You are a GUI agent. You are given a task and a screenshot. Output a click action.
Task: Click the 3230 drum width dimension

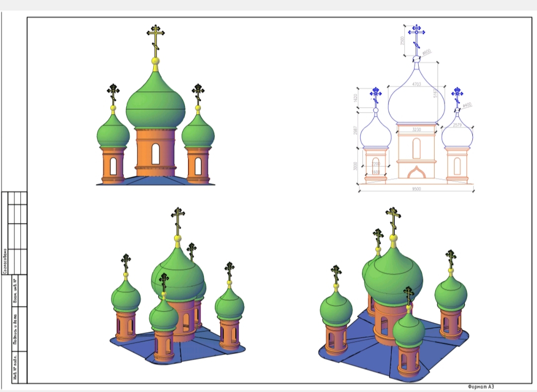[x=416, y=129]
